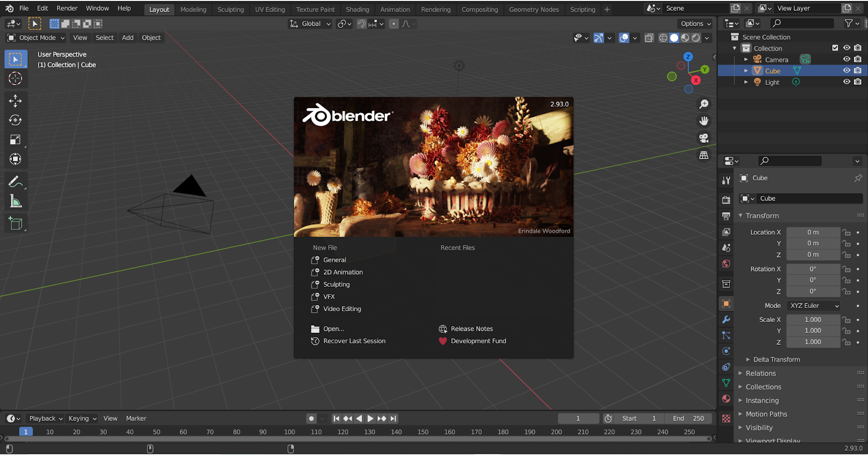Open the World properties tab
Image resolution: width=868 pixels, height=455 pixels.
[x=726, y=264]
